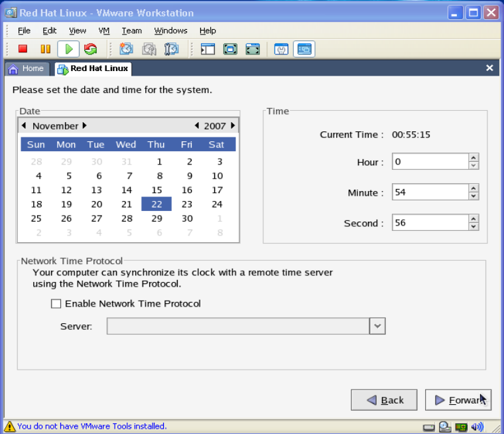Go to next month after November

[85, 125]
